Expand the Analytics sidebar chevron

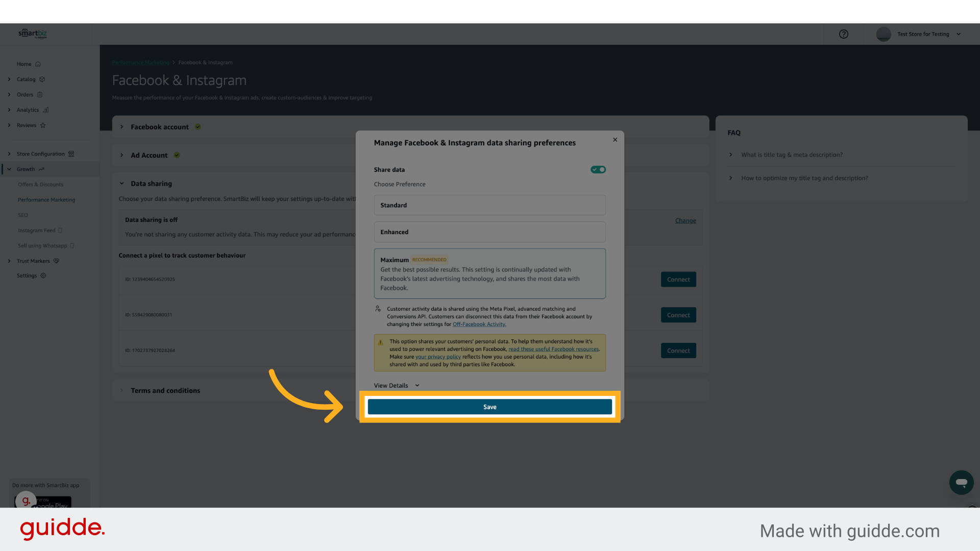9,110
